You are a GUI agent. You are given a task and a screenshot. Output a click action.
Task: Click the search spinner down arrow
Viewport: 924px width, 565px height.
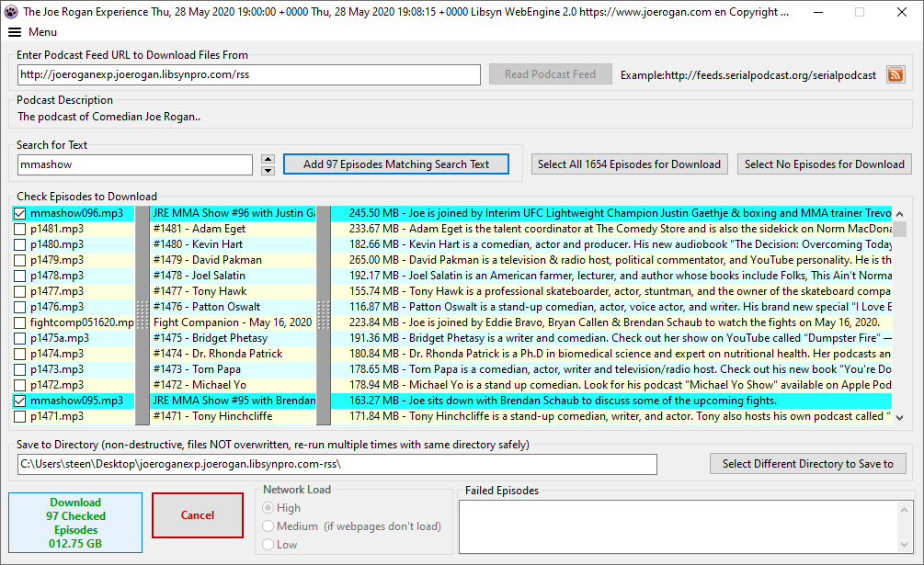pyautogui.click(x=268, y=171)
